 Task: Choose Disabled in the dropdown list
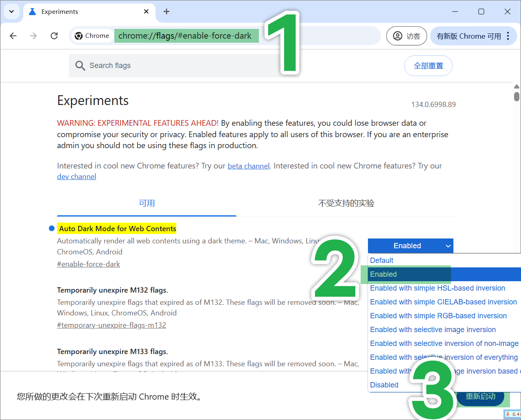coord(444,385)
